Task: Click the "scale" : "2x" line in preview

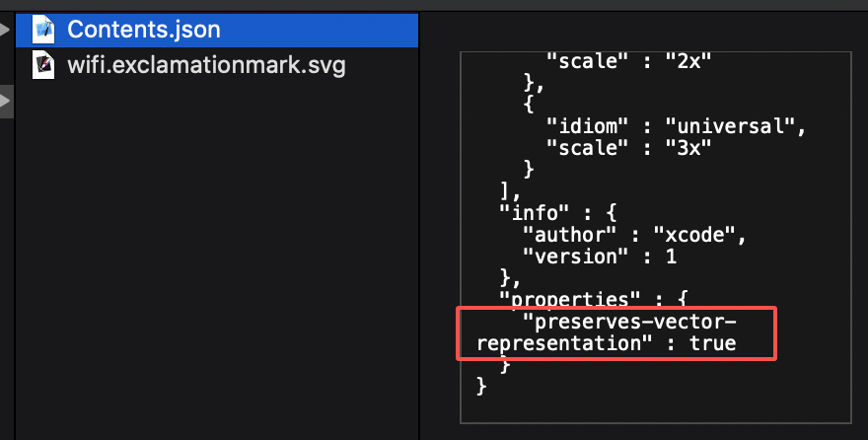Action: coord(628,61)
